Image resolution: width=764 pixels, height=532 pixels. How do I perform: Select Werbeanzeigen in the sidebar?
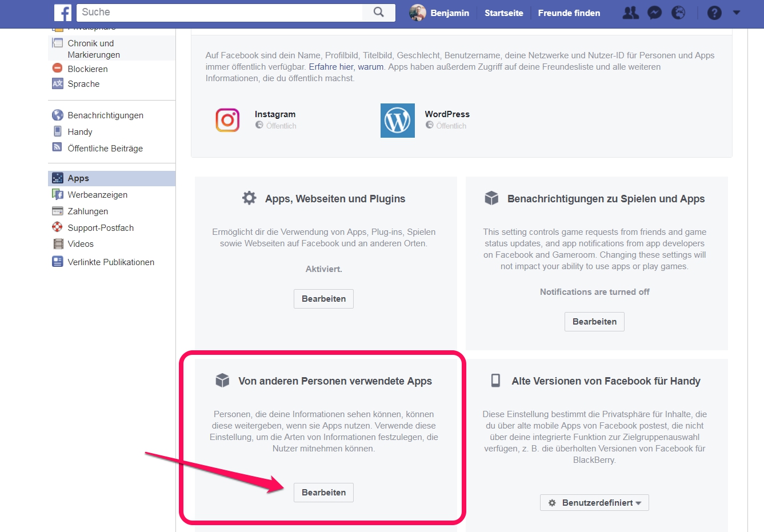pos(97,195)
